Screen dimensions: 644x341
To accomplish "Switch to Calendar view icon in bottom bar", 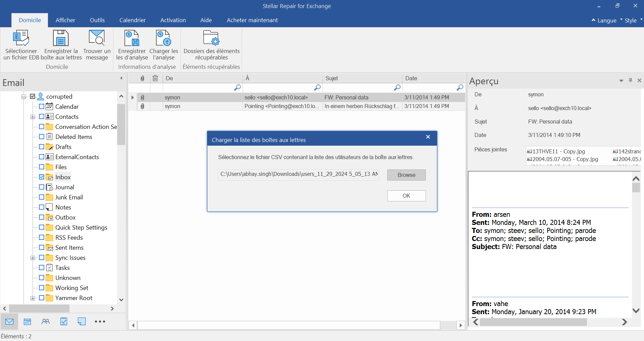I will (x=28, y=322).
